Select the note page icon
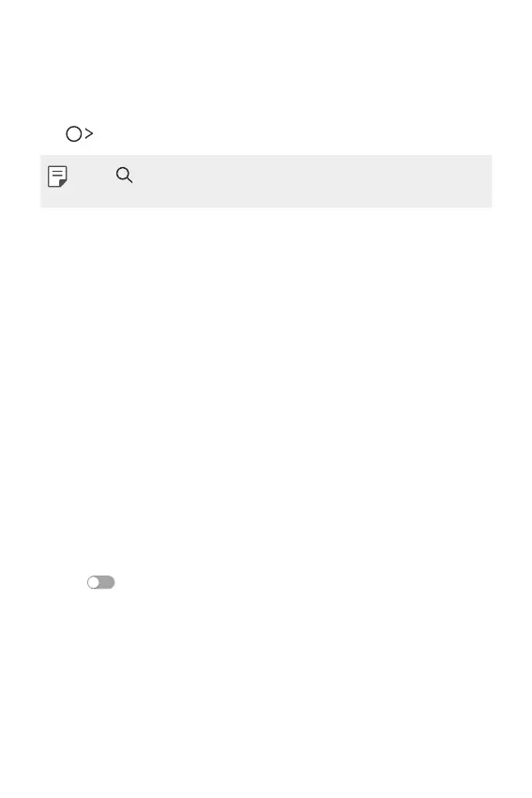The image size is (532, 798). [57, 176]
